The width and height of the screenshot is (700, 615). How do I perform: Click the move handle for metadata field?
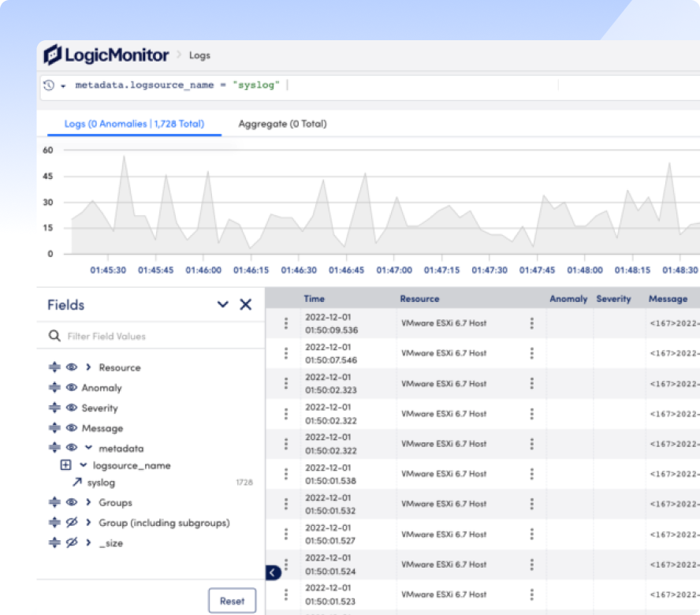click(54, 448)
